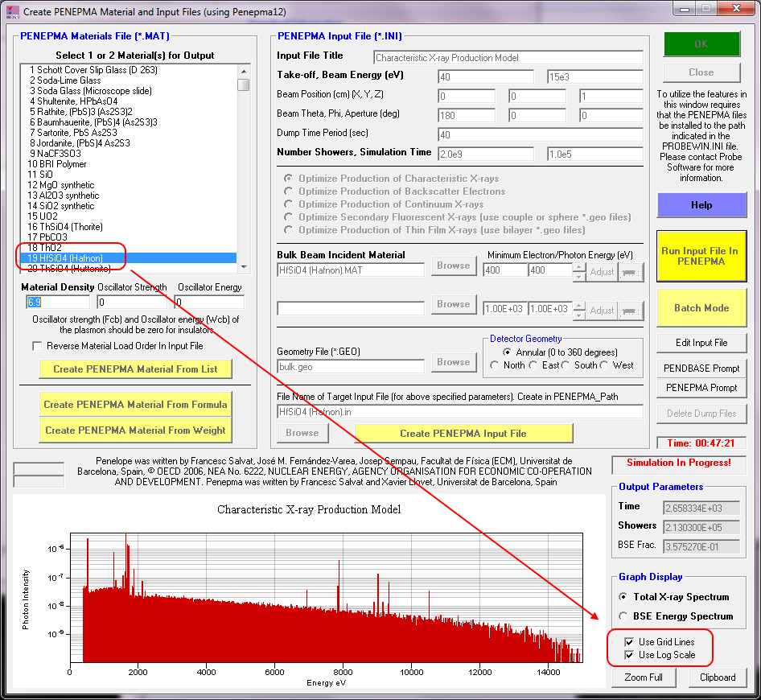This screenshot has height=700, width=761.
Task: Click Zoom Full for the graph
Action: point(644,677)
